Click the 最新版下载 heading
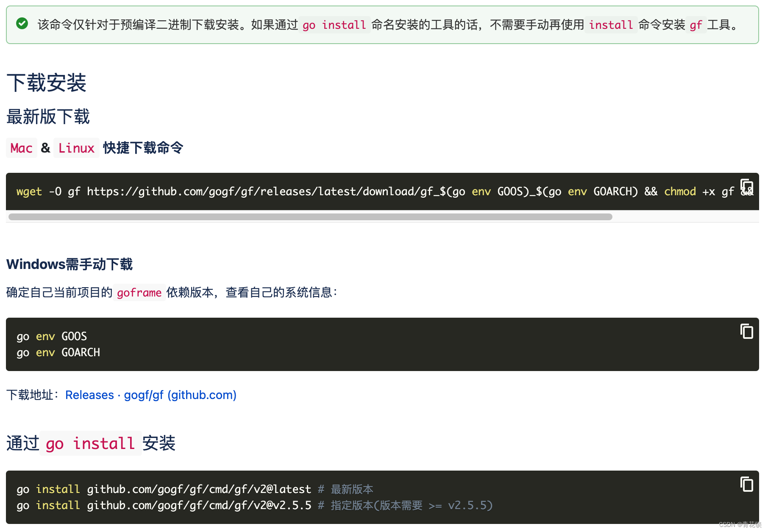This screenshot has width=768, height=532. 48,116
